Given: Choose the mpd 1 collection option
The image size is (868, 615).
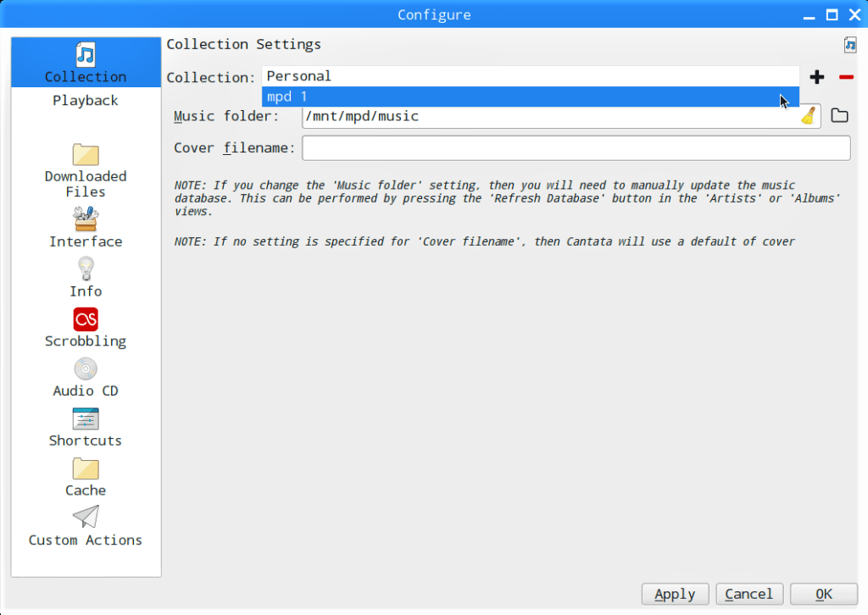Looking at the screenshot, I should coord(531,97).
